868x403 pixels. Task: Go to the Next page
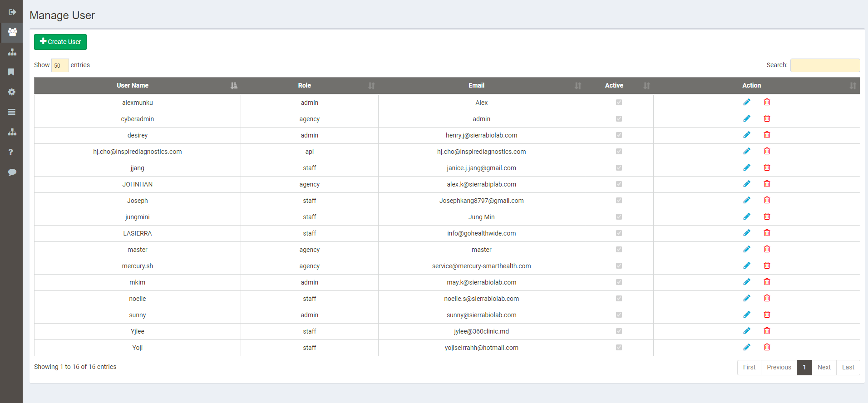coord(824,368)
